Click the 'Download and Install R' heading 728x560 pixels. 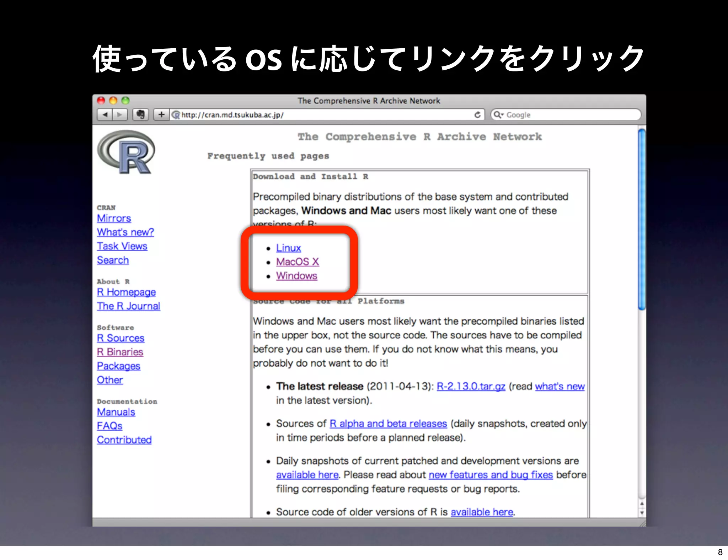[311, 177]
